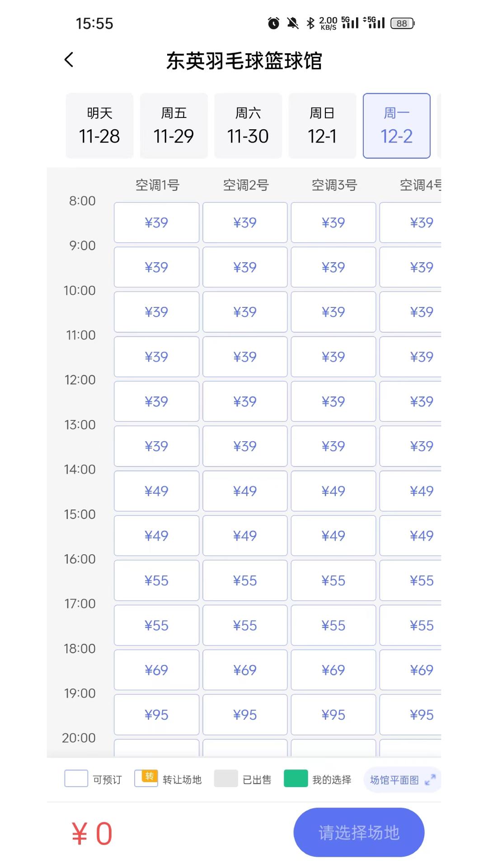Image resolution: width=488 pixels, height=868 pixels.
Task: Tap the muted notification bell icon
Action: [x=293, y=23]
